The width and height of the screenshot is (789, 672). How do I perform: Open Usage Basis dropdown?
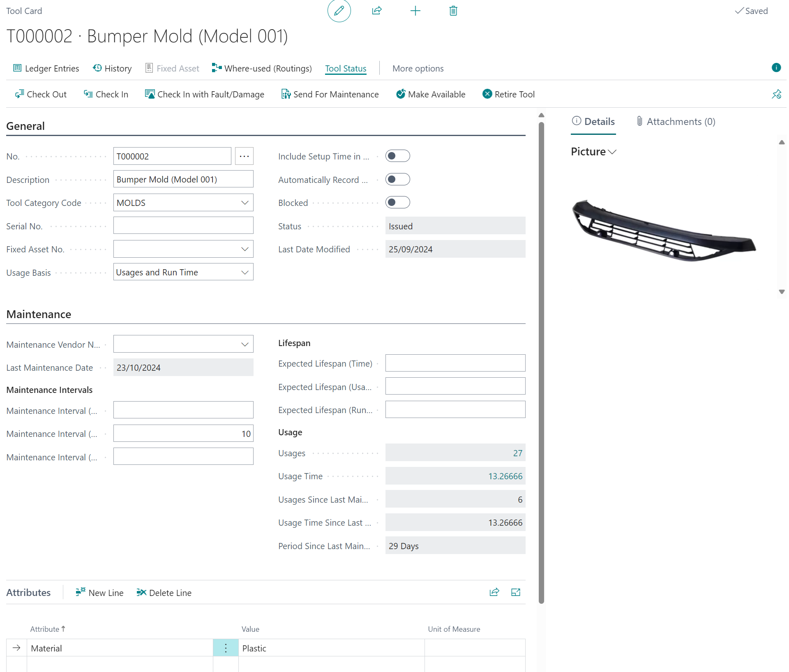coord(245,272)
